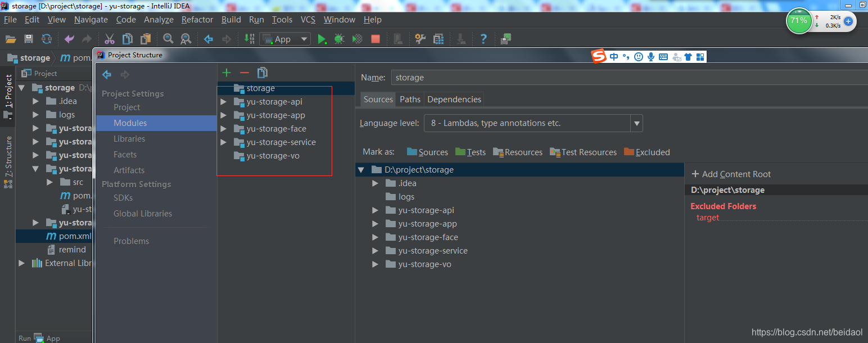
Task: Open Settings with the wrench icon
Action: pos(420,39)
